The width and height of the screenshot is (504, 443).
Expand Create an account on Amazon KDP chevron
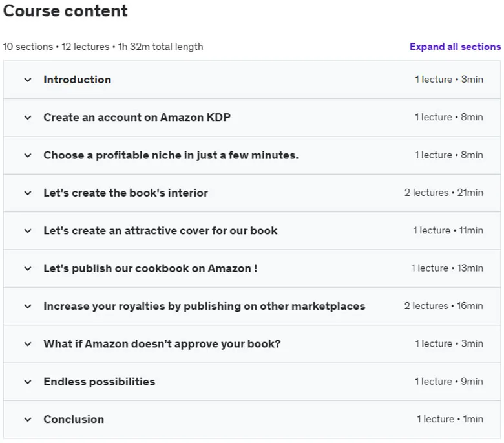pyautogui.click(x=28, y=118)
